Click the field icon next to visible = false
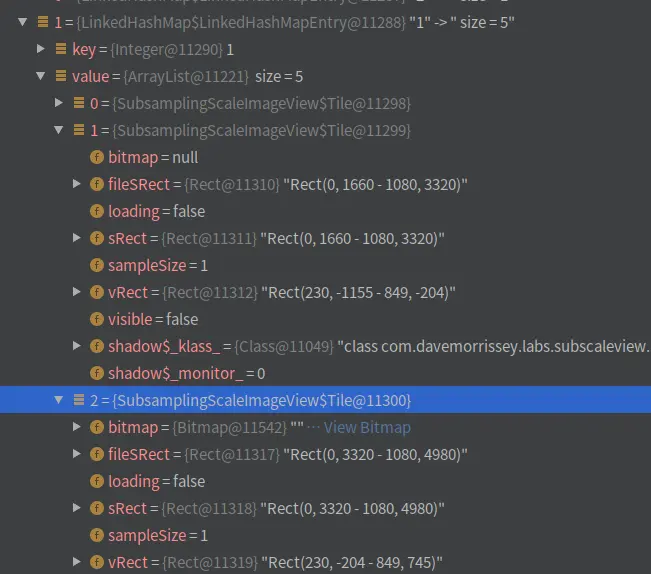 97,320
